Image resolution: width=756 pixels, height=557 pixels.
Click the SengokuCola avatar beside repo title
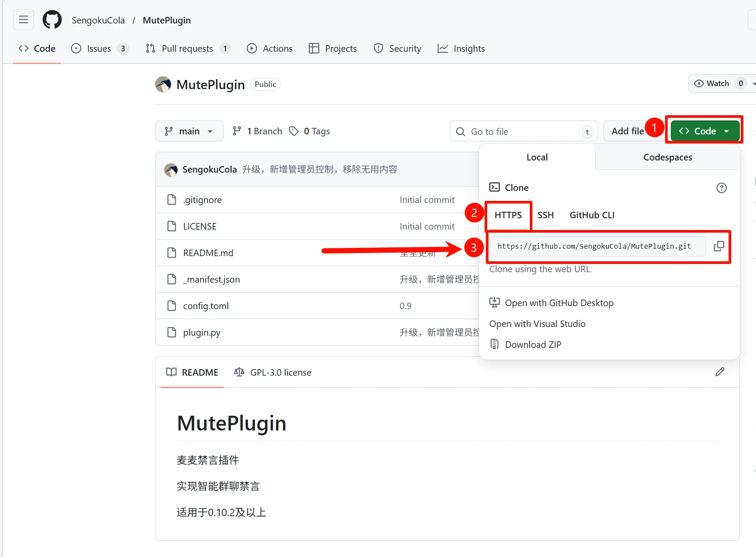(x=163, y=84)
